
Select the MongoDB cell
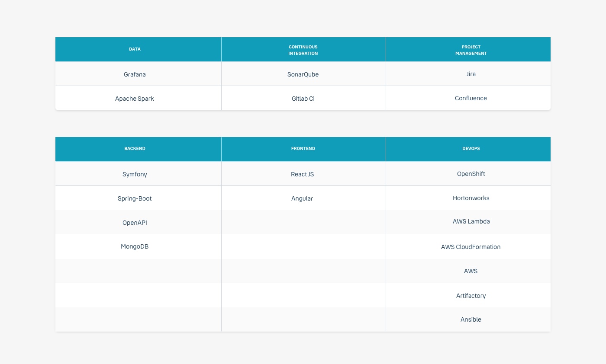[x=138, y=246]
